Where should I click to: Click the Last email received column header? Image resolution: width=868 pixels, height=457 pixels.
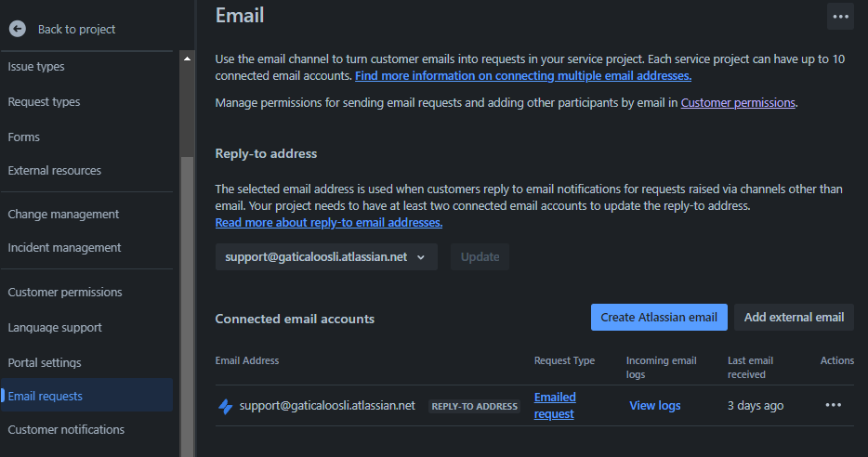750,368
